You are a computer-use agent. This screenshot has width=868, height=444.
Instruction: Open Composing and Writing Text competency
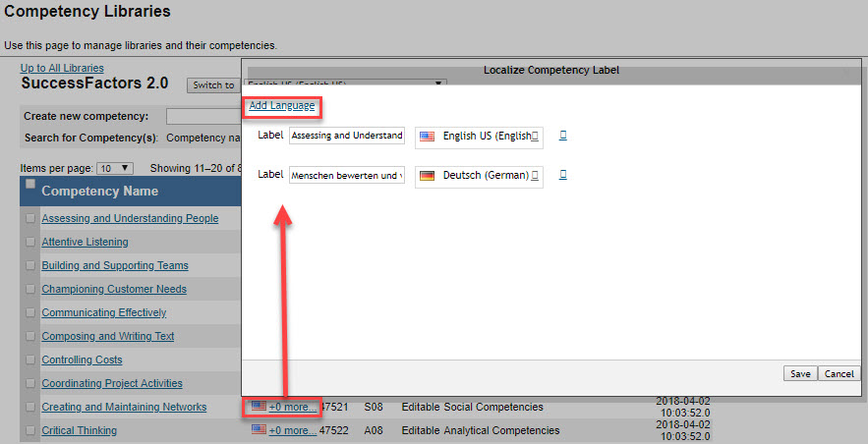click(108, 336)
